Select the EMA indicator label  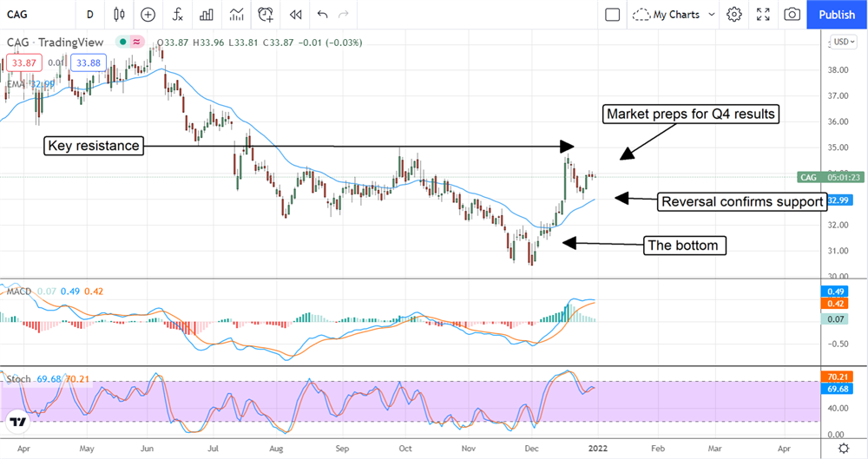[16, 84]
